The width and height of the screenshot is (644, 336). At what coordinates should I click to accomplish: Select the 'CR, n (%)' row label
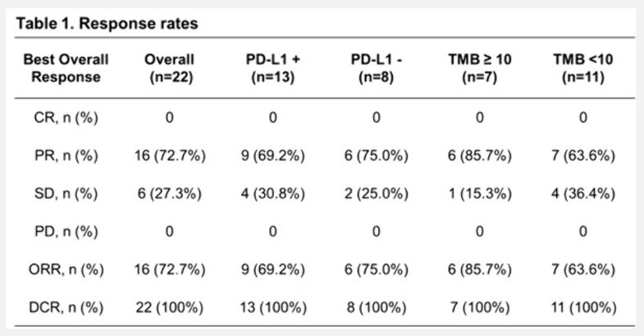point(66,117)
